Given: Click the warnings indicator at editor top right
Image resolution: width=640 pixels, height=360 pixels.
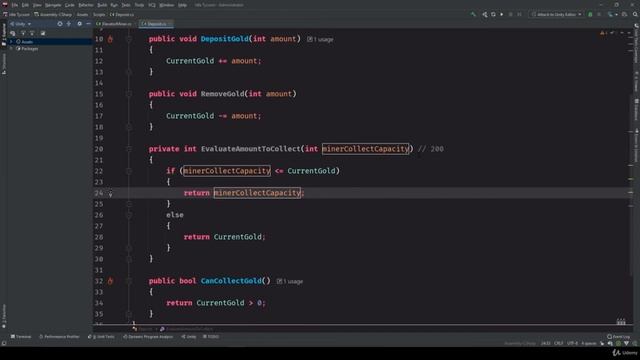Looking at the screenshot, I should [x=603, y=33].
